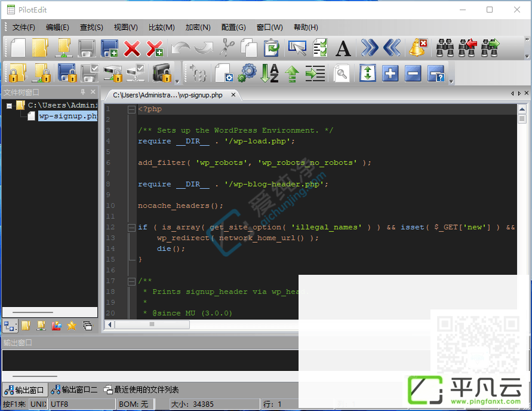Screen dimensions: 532x411
Task: Click the green arrow indent lines icon
Action: click(315, 73)
